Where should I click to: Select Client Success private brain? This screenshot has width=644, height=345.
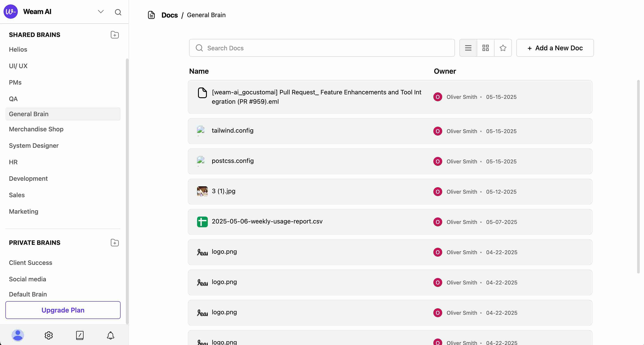coord(30,263)
